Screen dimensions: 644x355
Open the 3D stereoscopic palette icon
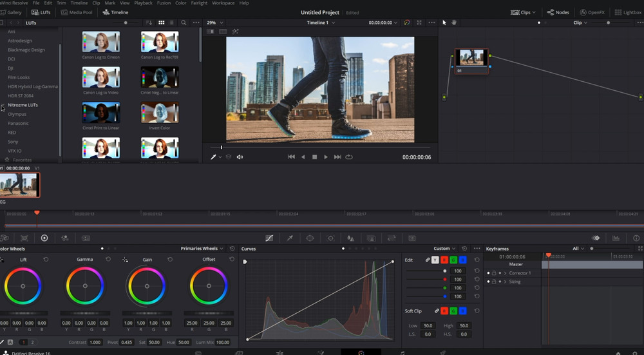tap(412, 238)
